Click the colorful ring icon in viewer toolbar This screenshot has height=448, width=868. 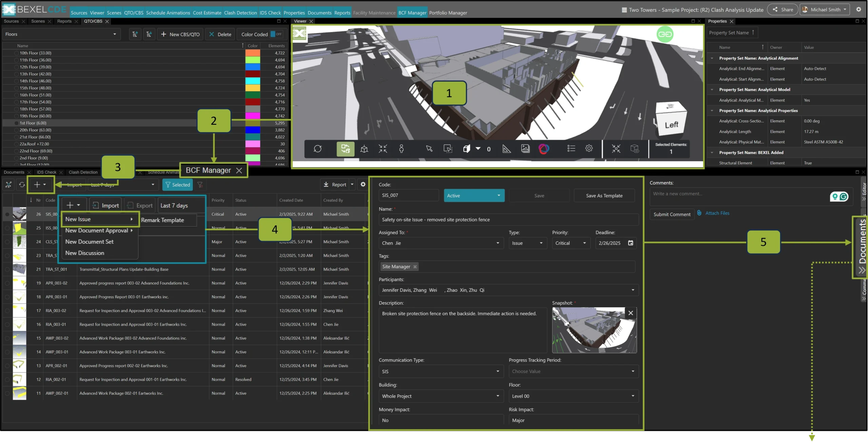click(544, 149)
